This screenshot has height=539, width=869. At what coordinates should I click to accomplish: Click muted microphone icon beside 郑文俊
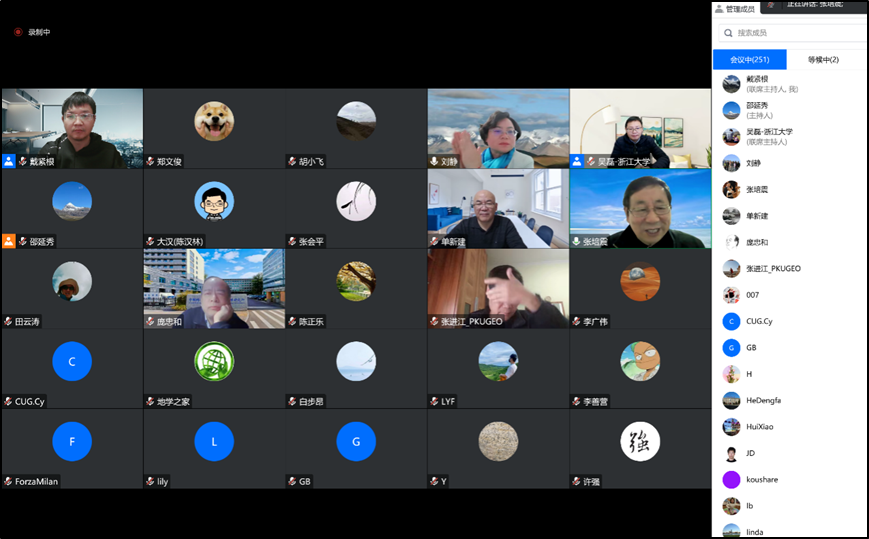click(x=150, y=161)
